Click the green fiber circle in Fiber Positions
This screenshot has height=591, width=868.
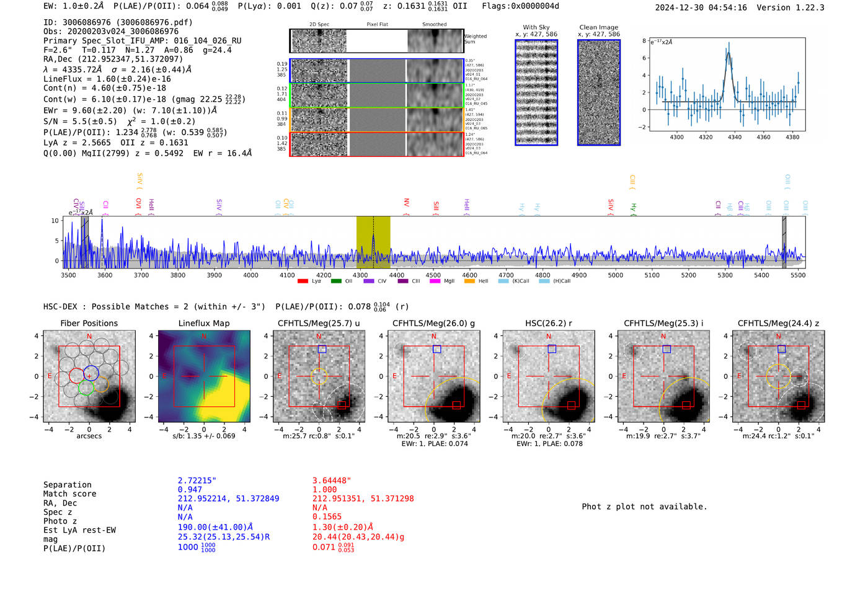pyautogui.click(x=86, y=388)
